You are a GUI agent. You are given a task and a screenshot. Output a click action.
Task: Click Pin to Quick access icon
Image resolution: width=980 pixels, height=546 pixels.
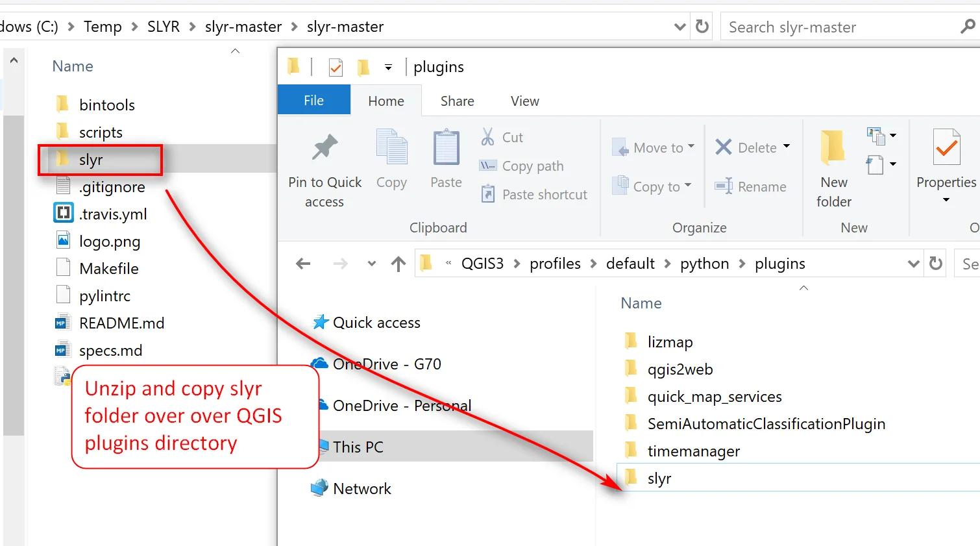point(325,147)
